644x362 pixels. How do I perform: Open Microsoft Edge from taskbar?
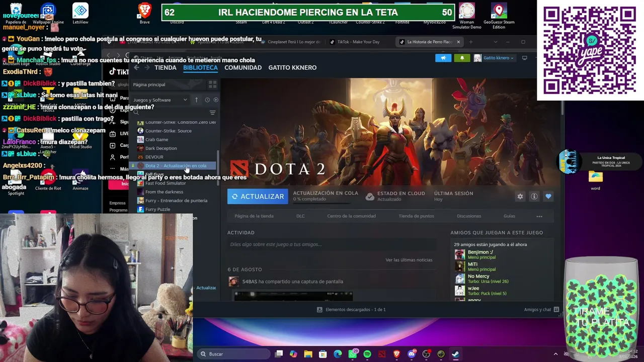[x=338, y=354]
